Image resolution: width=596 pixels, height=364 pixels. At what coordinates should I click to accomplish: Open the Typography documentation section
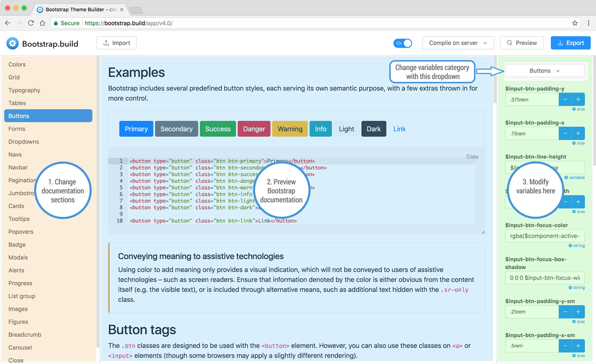24,90
